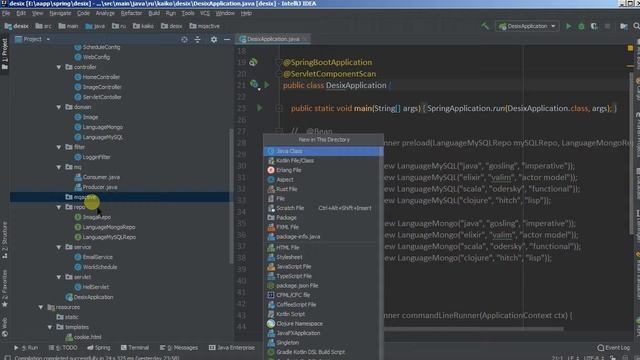
Task: Choose Rust File in the New popup
Action: (322, 189)
